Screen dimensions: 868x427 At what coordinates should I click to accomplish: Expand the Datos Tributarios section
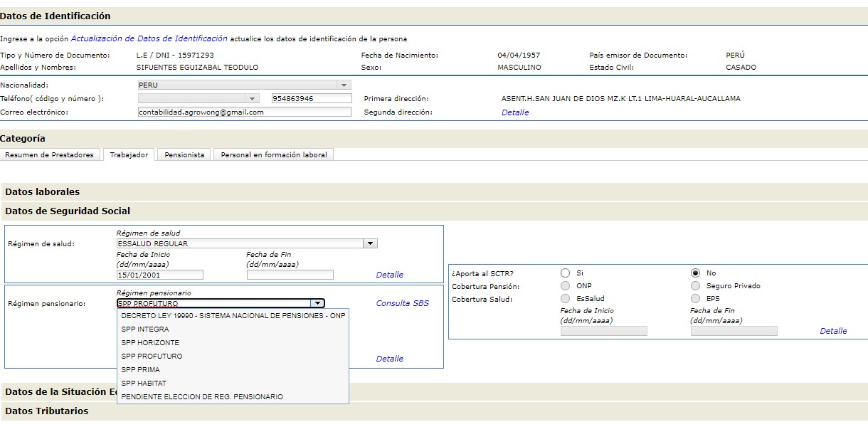(x=47, y=411)
